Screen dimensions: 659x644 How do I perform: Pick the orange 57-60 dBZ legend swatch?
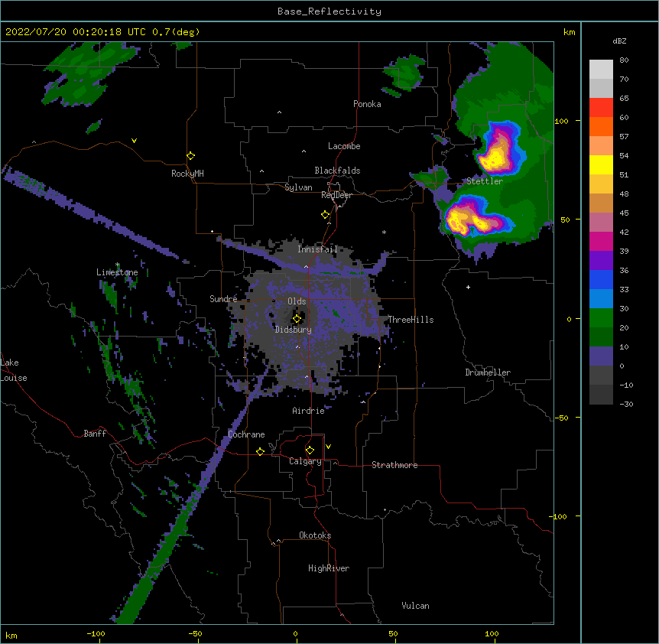[601, 126]
